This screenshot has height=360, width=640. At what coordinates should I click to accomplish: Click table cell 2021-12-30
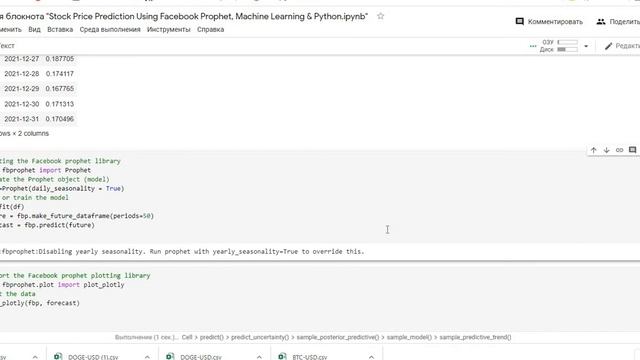point(22,104)
